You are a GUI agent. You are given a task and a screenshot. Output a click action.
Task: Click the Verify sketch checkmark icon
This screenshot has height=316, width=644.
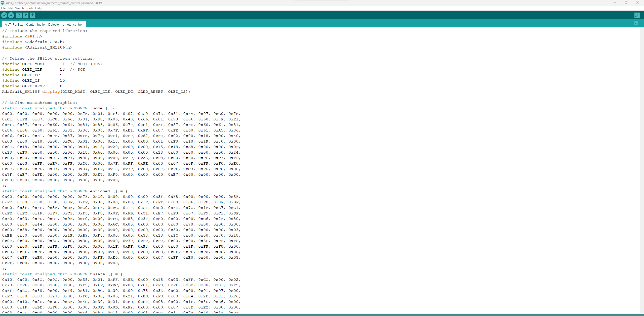[x=4, y=15]
